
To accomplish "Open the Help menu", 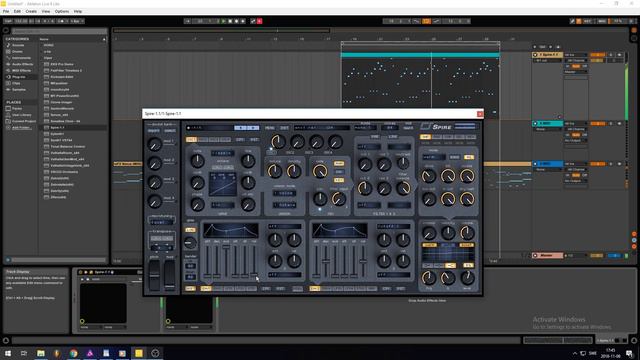I will (78, 11).
